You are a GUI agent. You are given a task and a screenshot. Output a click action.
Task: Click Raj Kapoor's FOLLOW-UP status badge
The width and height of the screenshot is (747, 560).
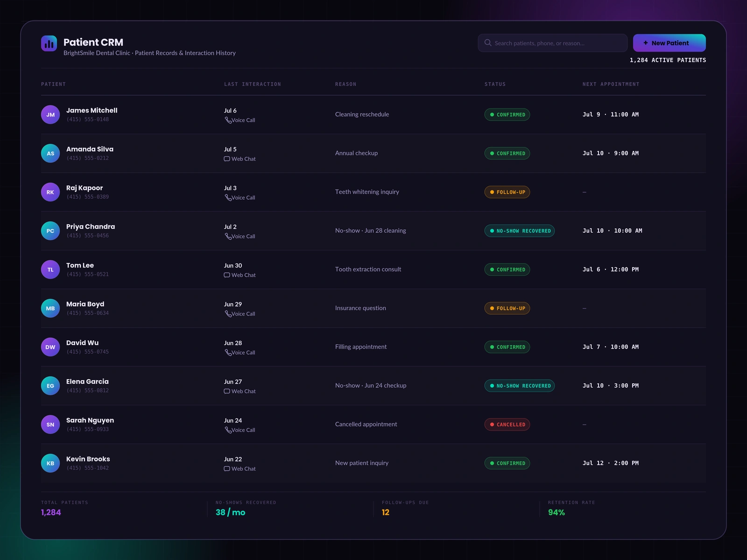507,192
